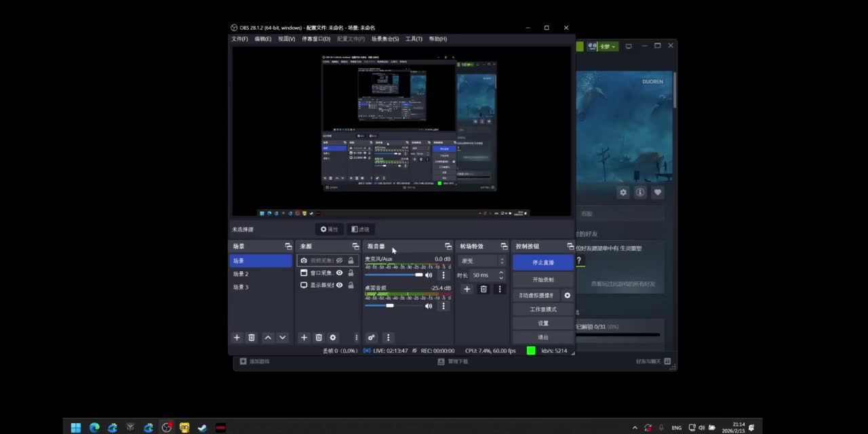Click 停止直播 to stop streaming

542,262
